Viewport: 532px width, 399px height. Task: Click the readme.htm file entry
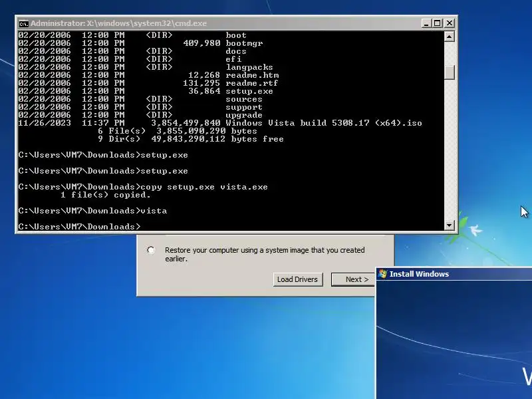252,75
